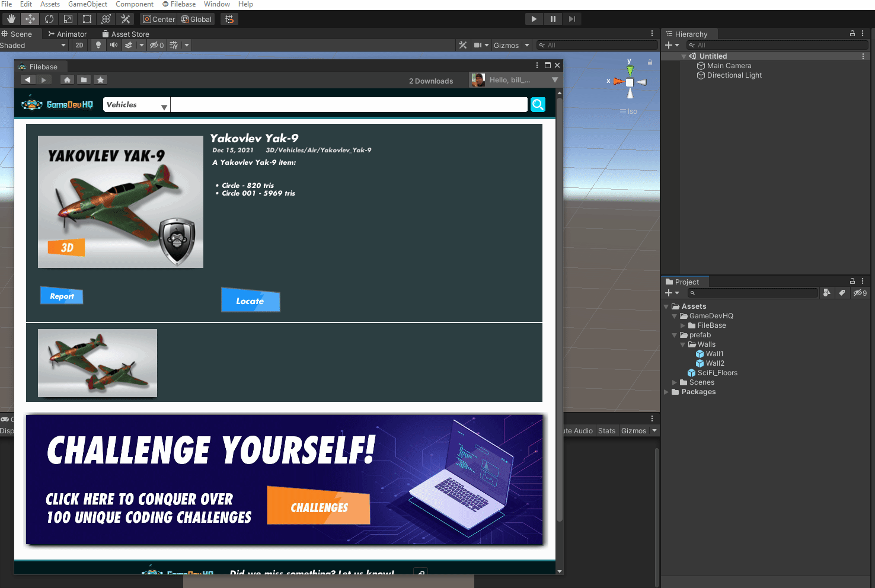Open the Filebase menu

click(179, 4)
